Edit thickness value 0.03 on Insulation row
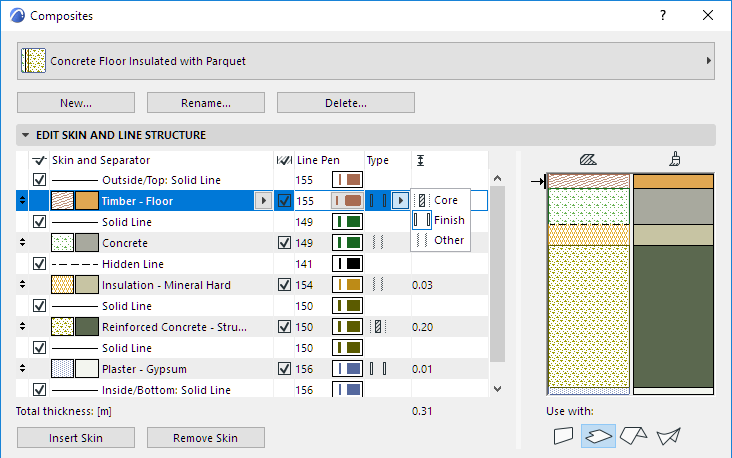Screen dimensions: 732x458 click(422, 285)
